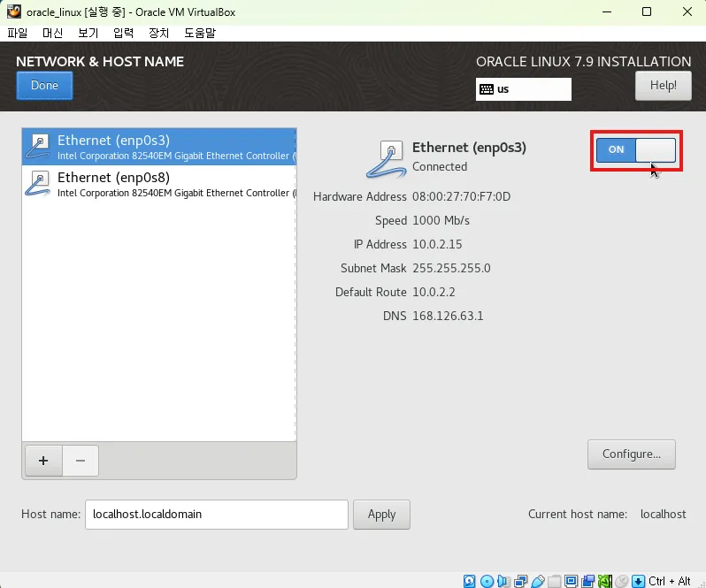Open audio settings speaker icon in status bar
This screenshot has width=706, height=588.
point(503,581)
